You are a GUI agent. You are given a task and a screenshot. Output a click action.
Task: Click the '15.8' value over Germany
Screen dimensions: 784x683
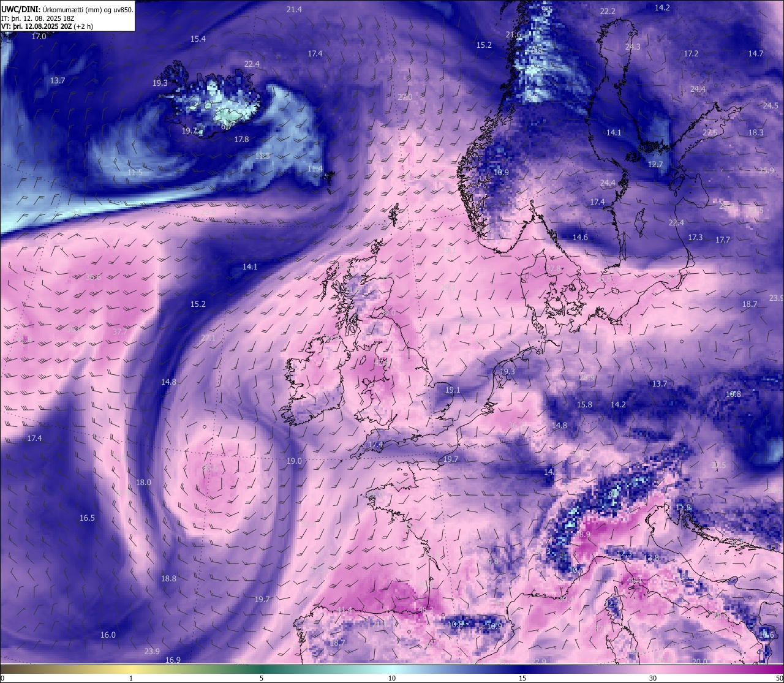(584, 405)
